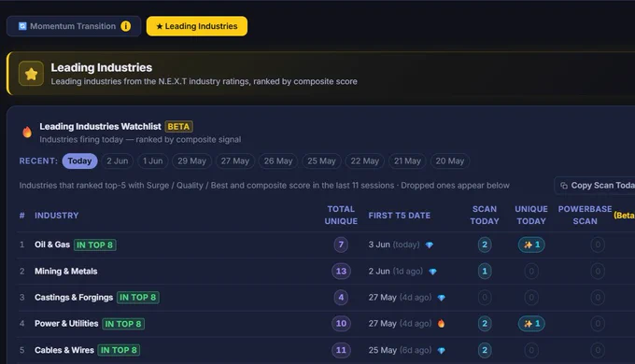This screenshot has width=635, height=364.
Task: Sort by TOTAL UNIQUE column header
Action: (x=341, y=215)
